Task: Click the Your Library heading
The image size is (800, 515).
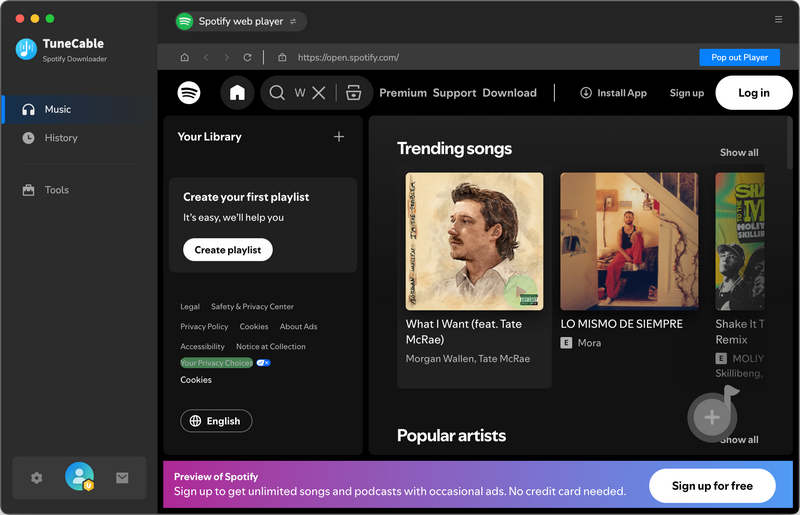Action: coord(209,137)
